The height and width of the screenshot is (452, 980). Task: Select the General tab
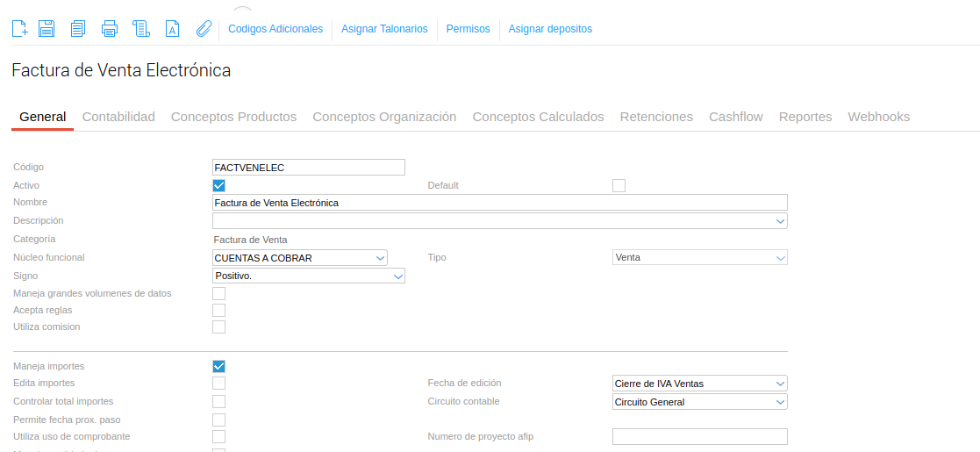coord(42,116)
